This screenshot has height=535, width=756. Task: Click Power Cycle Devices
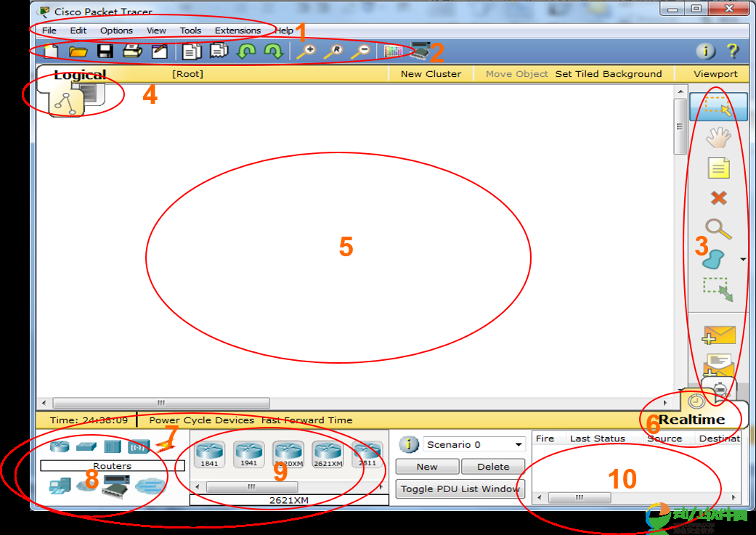point(201,420)
